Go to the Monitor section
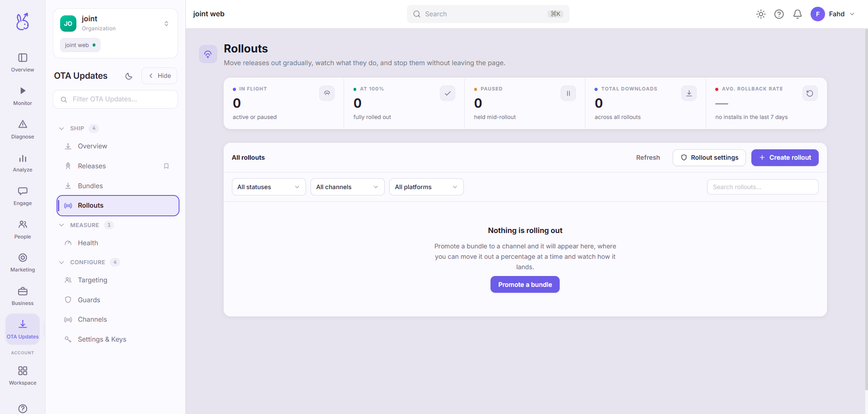This screenshot has height=414, width=868. (x=23, y=96)
